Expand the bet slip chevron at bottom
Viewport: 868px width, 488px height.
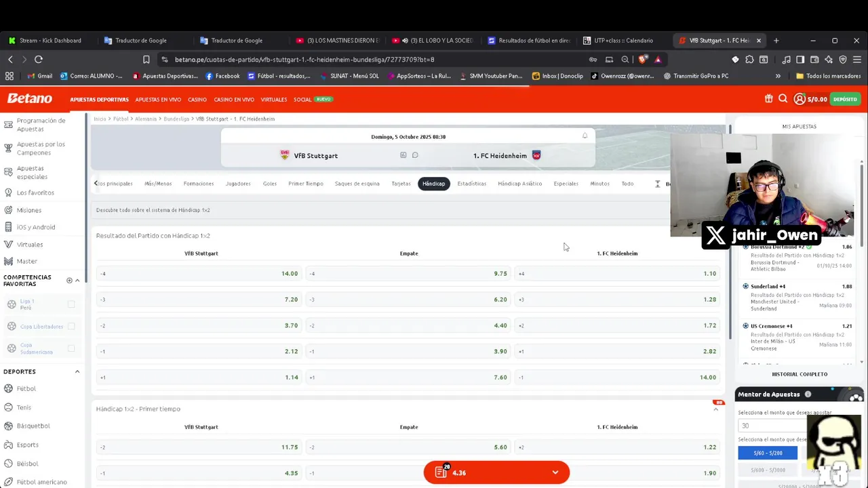click(555, 472)
